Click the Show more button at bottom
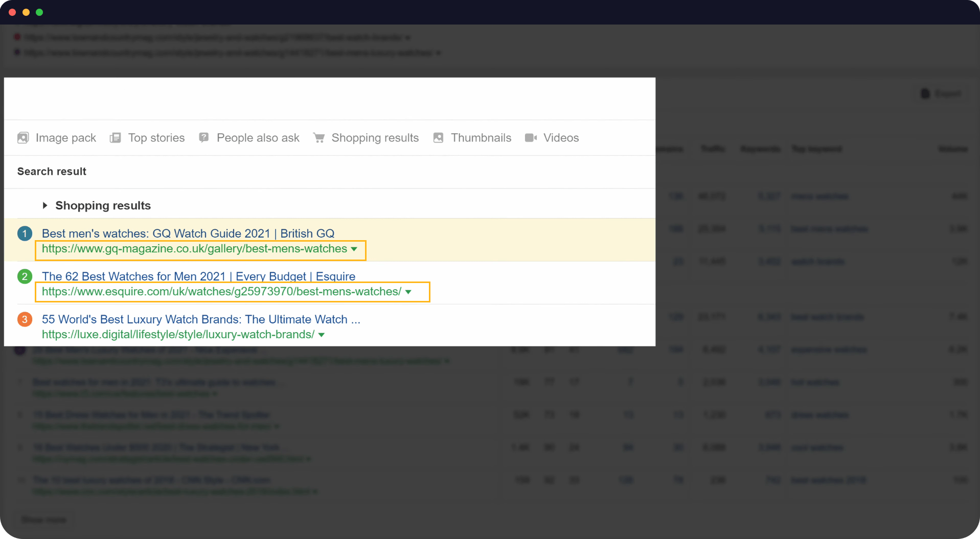 click(x=44, y=520)
